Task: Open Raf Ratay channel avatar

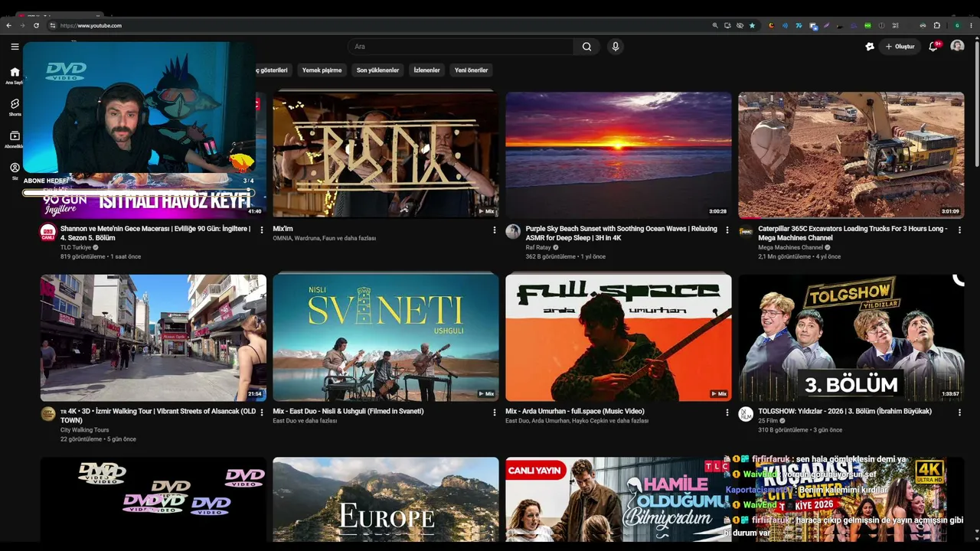Action: coord(513,232)
